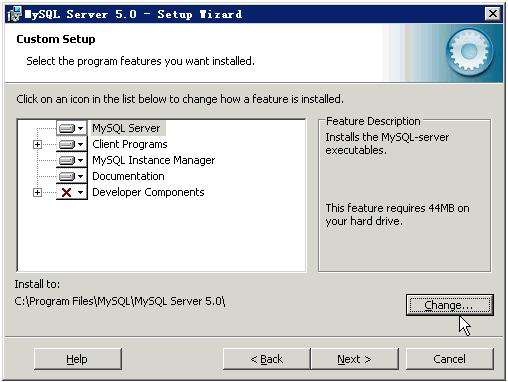This screenshot has width=508, height=382.
Task: Select the Documentation feature label
Action: pyautogui.click(x=128, y=176)
